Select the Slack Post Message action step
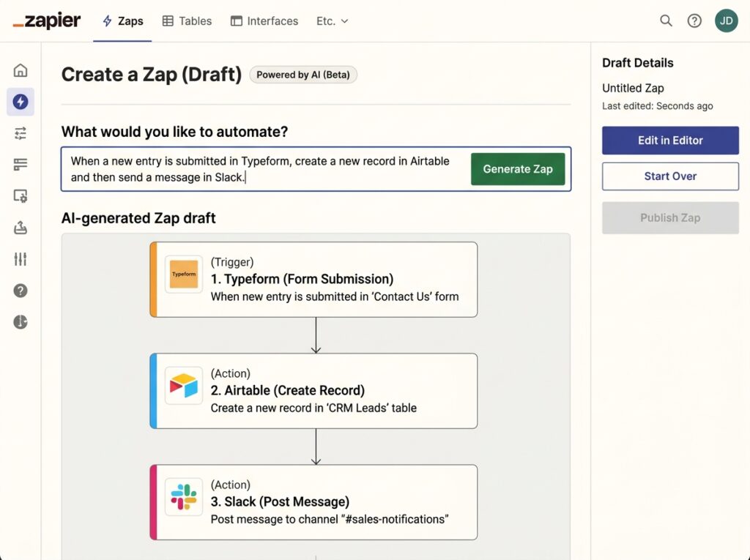750x560 pixels. pyautogui.click(x=313, y=502)
